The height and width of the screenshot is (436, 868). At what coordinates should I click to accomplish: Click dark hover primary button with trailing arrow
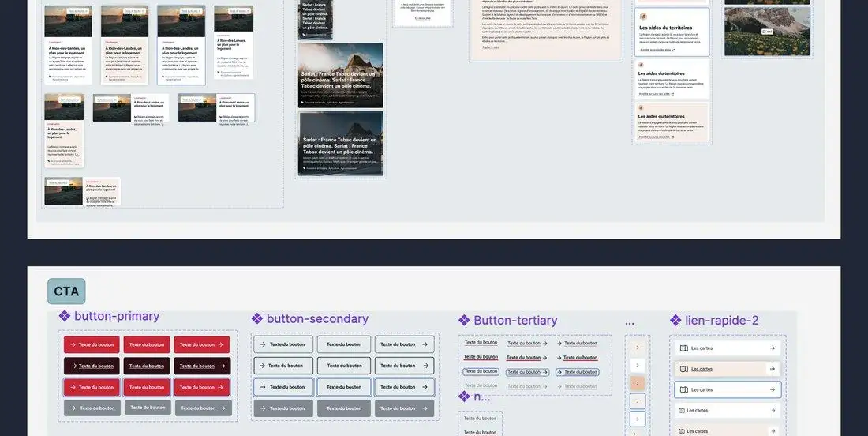pyautogui.click(x=202, y=366)
